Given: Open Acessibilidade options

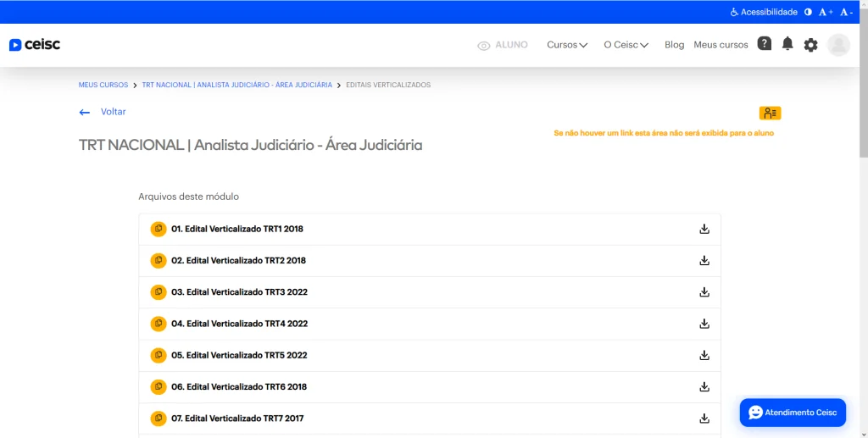Looking at the screenshot, I should pos(764,12).
